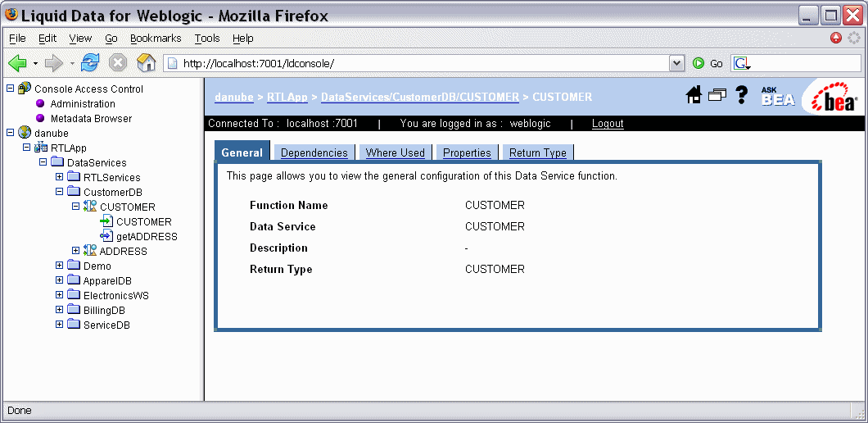Screen dimensions: 868x423
Task: Click the ElectronicsWS folder icon
Action: 74,295
